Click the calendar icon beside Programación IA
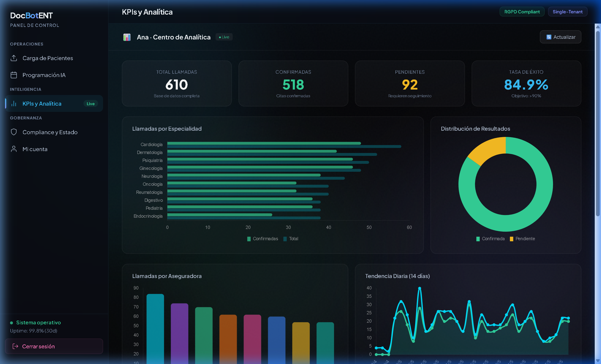 point(14,75)
